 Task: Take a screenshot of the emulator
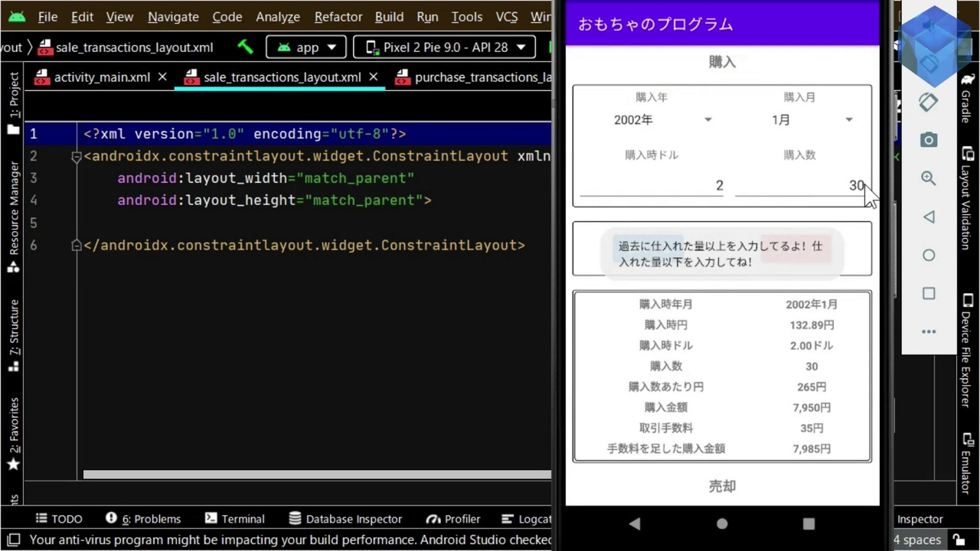929,140
